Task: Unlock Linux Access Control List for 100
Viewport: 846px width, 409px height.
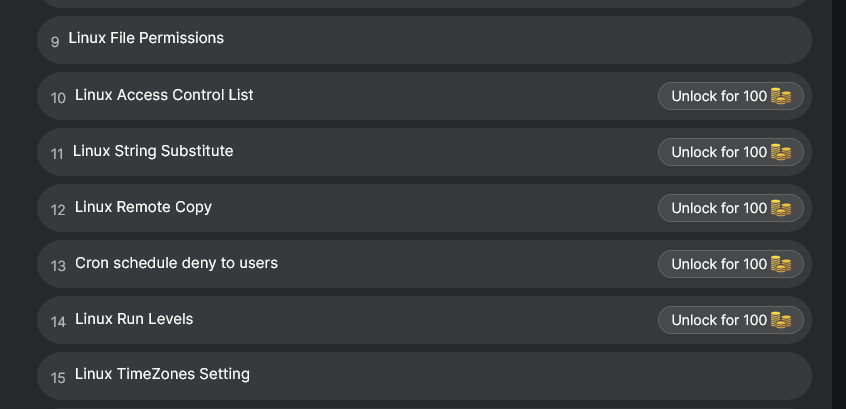Action: click(731, 96)
